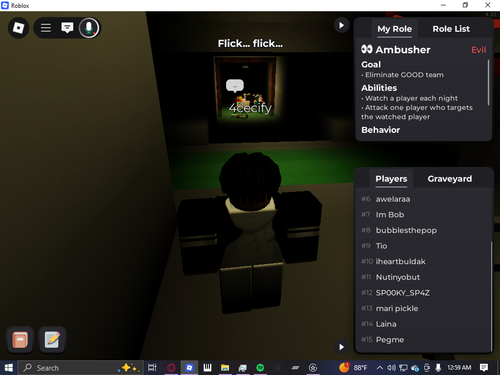Collapse the role panel with the upper arrow

pos(341,25)
